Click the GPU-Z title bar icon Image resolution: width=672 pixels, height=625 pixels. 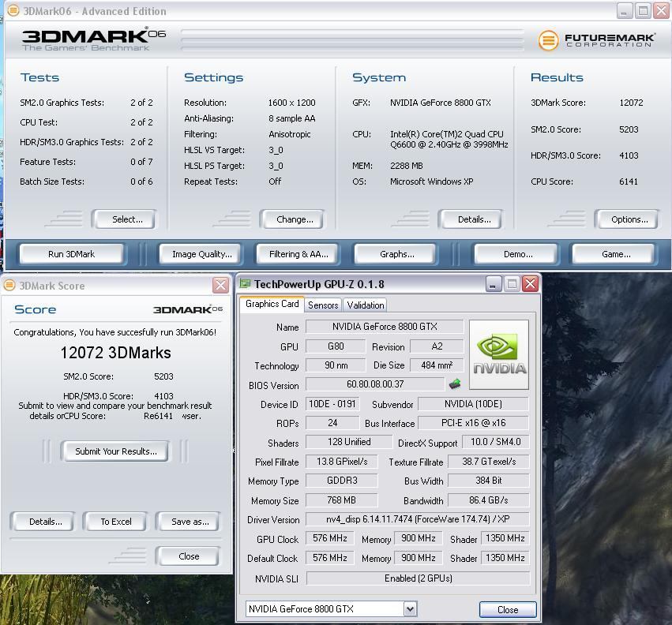245,283
